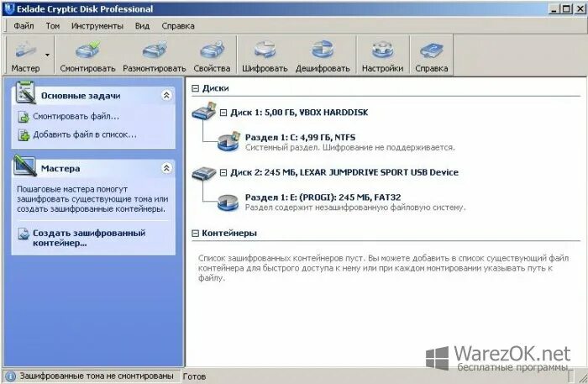Screen dimensions: 588x384
Task: Click the Exlade Cryptic Disk title bar icon
Action: point(9,8)
